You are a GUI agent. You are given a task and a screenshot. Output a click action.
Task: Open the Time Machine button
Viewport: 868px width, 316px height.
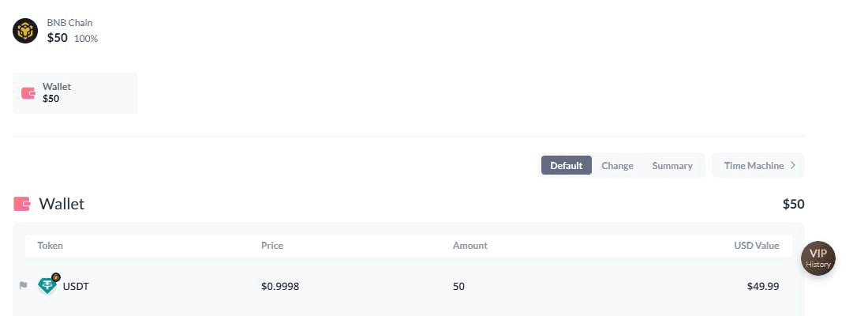[758, 165]
